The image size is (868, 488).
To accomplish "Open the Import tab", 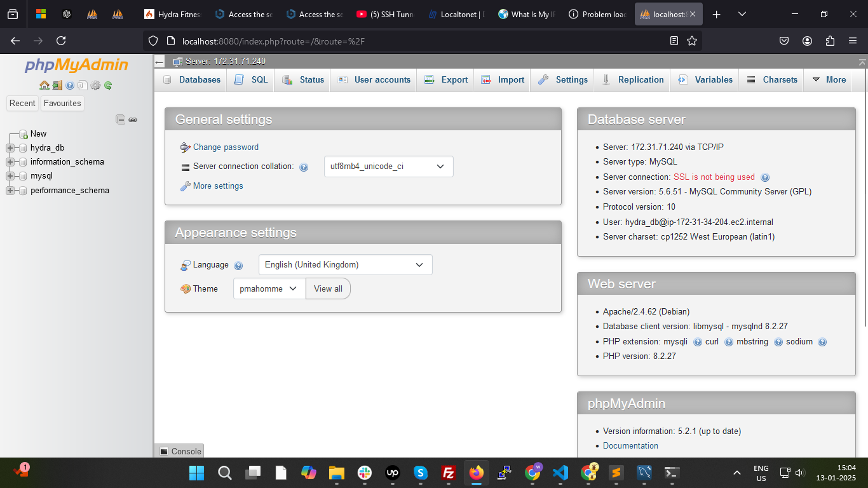I will (x=502, y=80).
